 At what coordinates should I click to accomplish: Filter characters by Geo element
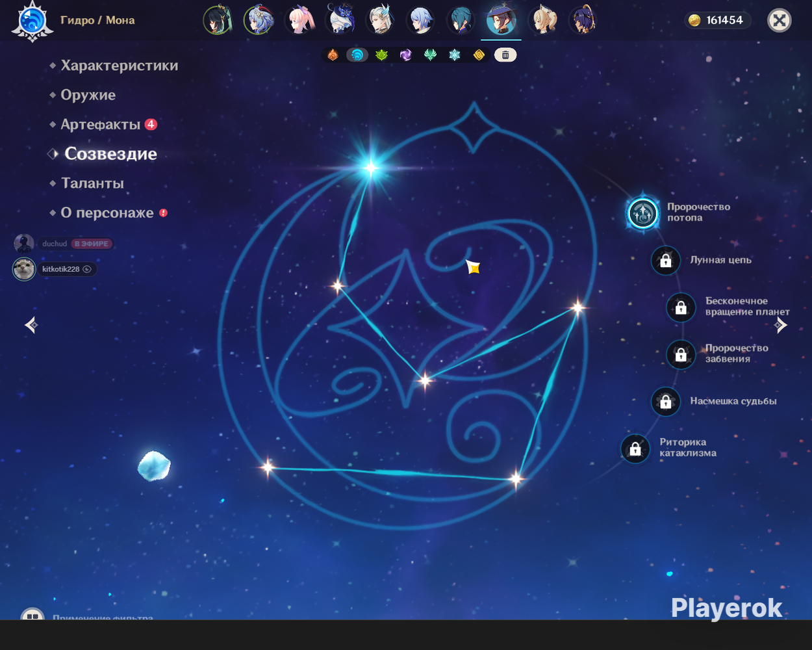479,55
